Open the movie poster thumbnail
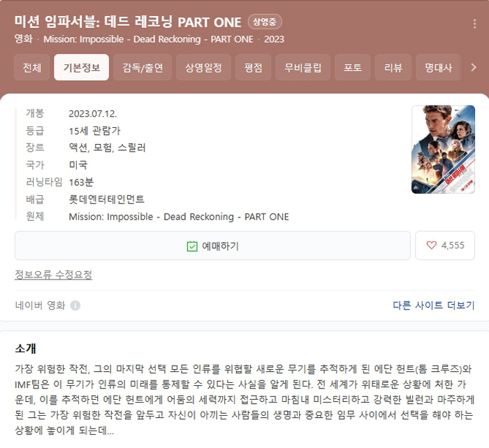489x448 pixels. [x=443, y=150]
